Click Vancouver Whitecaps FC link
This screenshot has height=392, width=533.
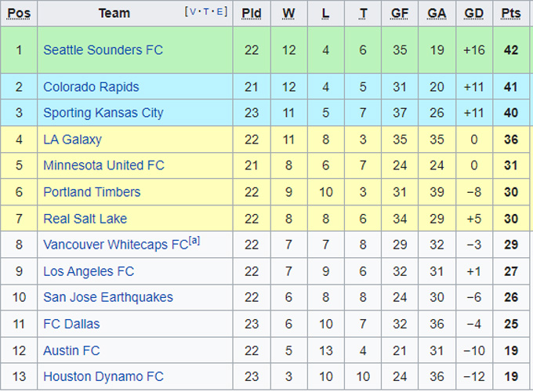114,245
